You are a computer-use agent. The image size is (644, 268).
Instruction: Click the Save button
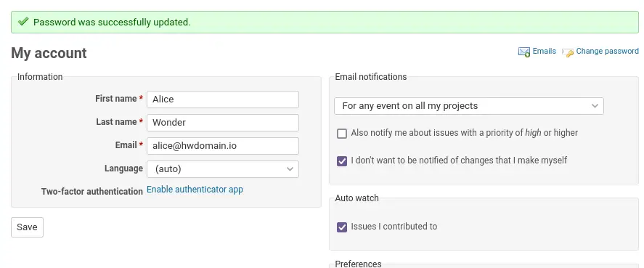coord(27,227)
